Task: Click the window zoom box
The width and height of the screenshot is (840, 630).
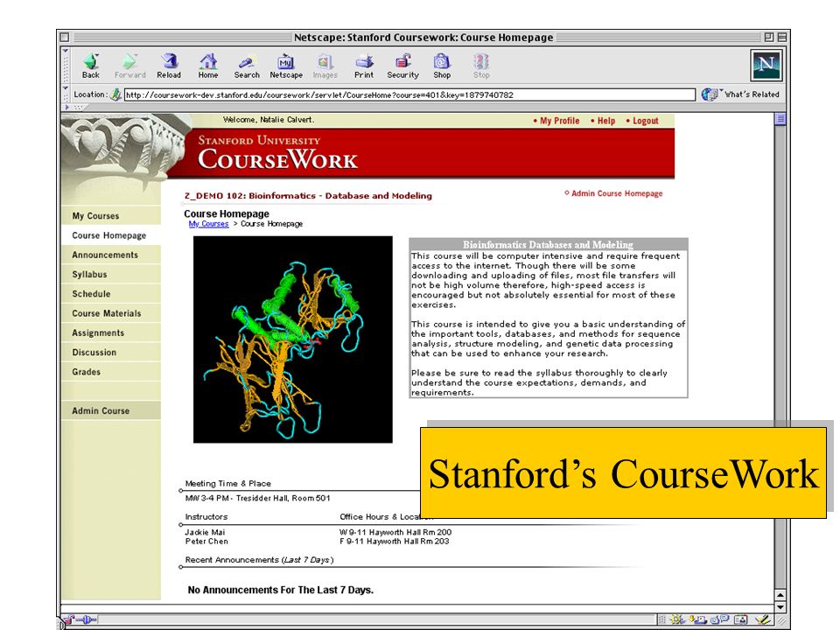Action: (x=769, y=37)
